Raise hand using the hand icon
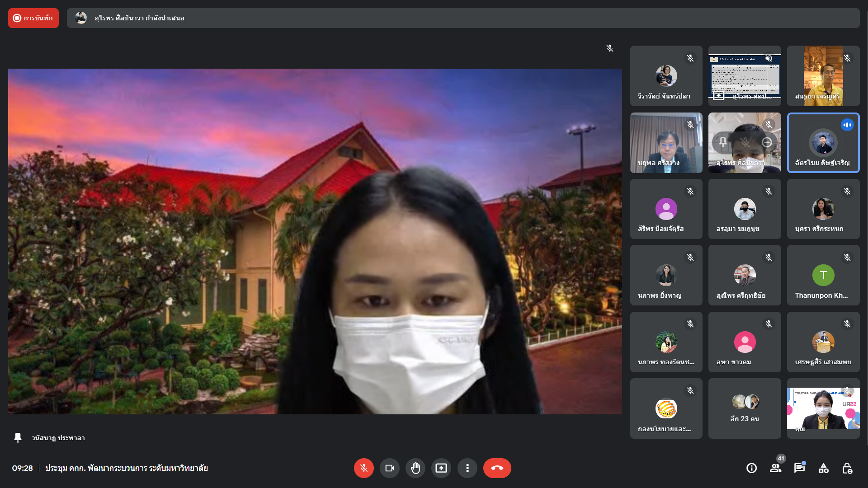Screen dimensions: 868x488 coord(415,468)
